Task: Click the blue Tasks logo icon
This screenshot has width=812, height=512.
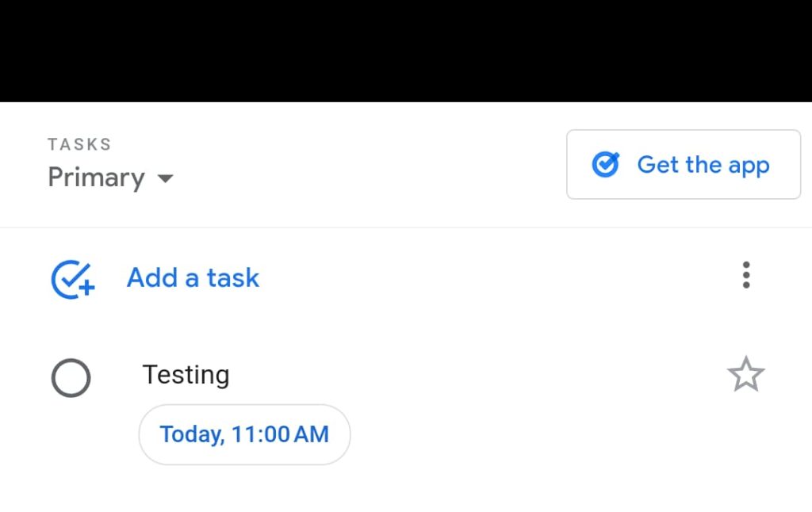Action: [x=606, y=165]
